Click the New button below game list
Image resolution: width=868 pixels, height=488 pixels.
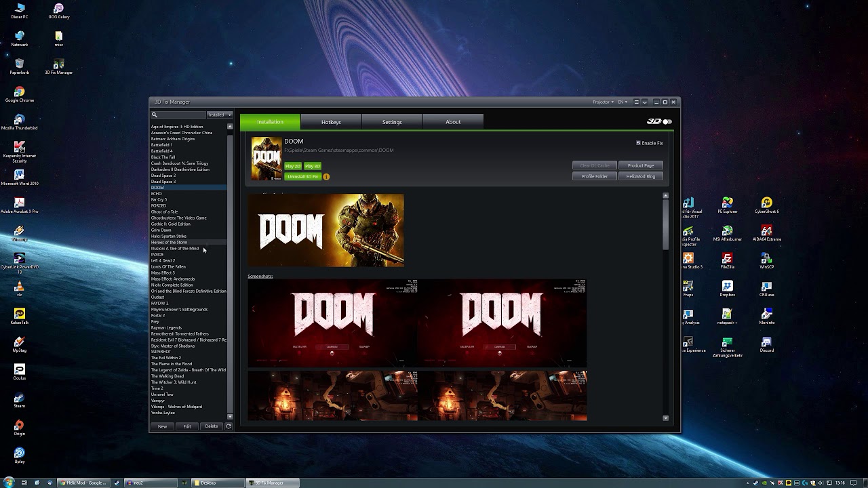[162, 426]
